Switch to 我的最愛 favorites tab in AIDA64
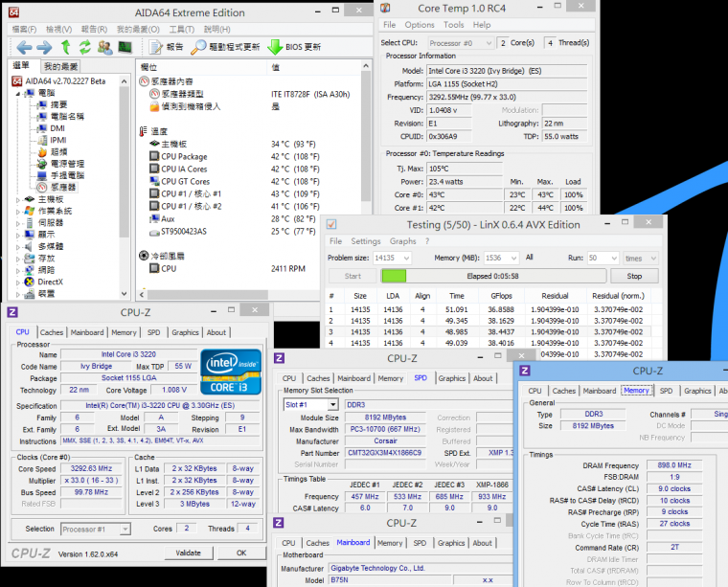This screenshot has height=587, width=728. (x=61, y=66)
